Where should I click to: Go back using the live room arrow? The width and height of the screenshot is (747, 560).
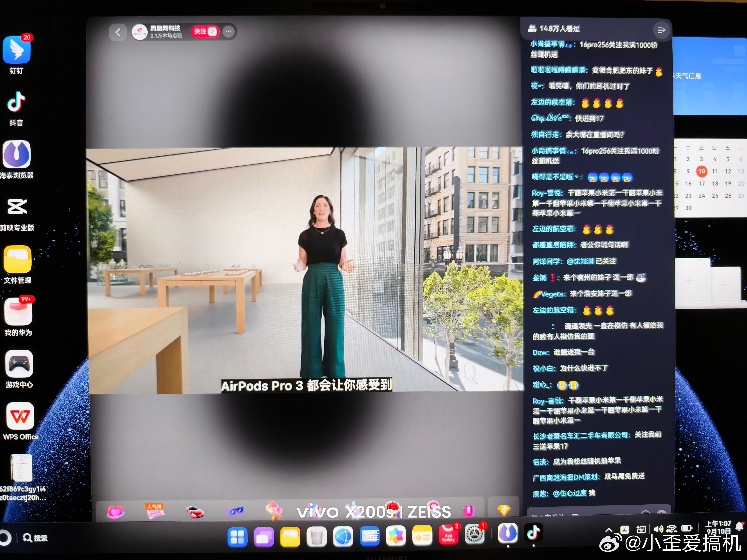coord(118,32)
